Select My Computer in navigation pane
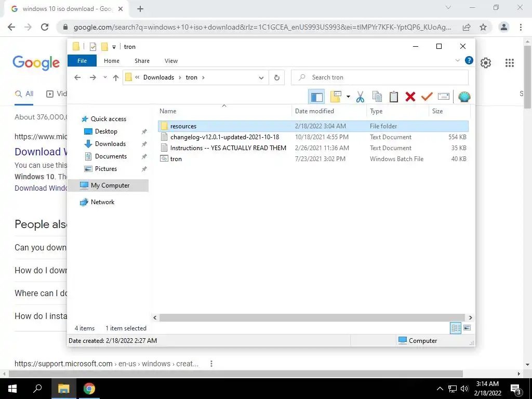Image resolution: width=532 pixels, height=399 pixels. [x=108, y=185]
